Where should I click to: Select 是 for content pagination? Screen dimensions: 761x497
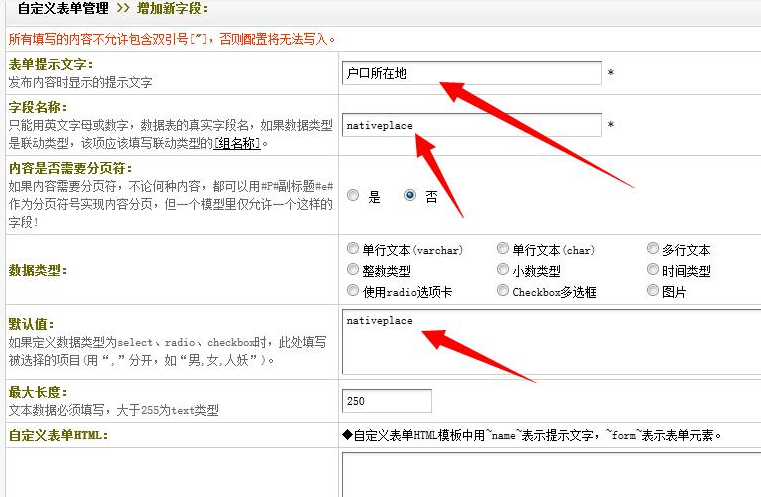[353, 196]
